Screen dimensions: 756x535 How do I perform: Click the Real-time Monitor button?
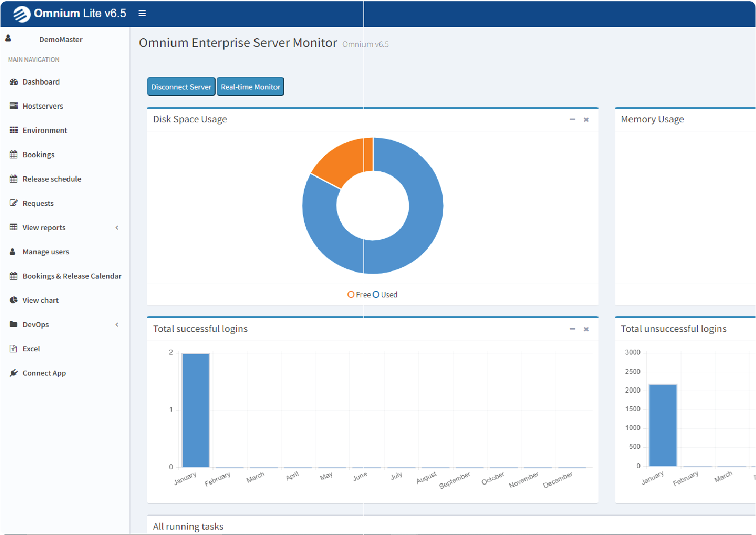pyautogui.click(x=250, y=87)
